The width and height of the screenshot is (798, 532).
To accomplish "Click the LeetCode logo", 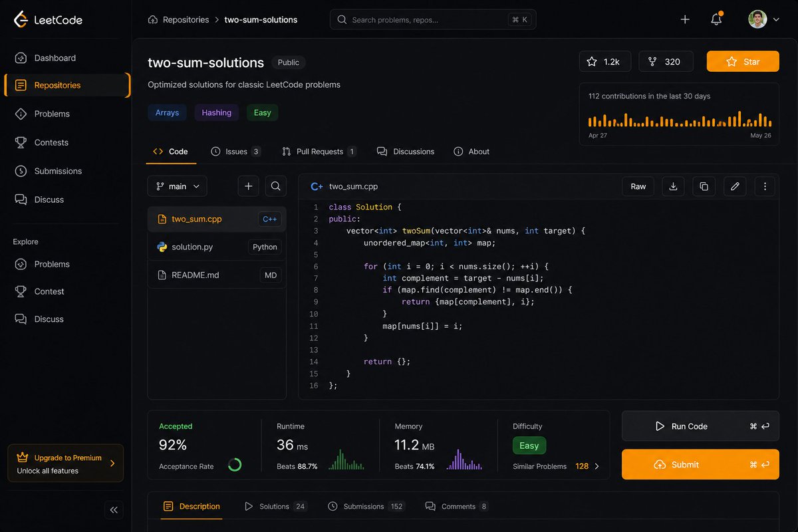I will click(x=48, y=19).
